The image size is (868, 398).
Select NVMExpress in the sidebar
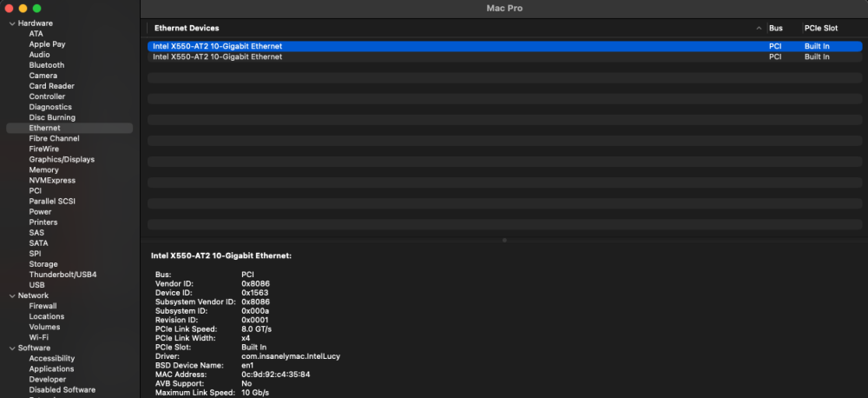pyautogui.click(x=52, y=180)
